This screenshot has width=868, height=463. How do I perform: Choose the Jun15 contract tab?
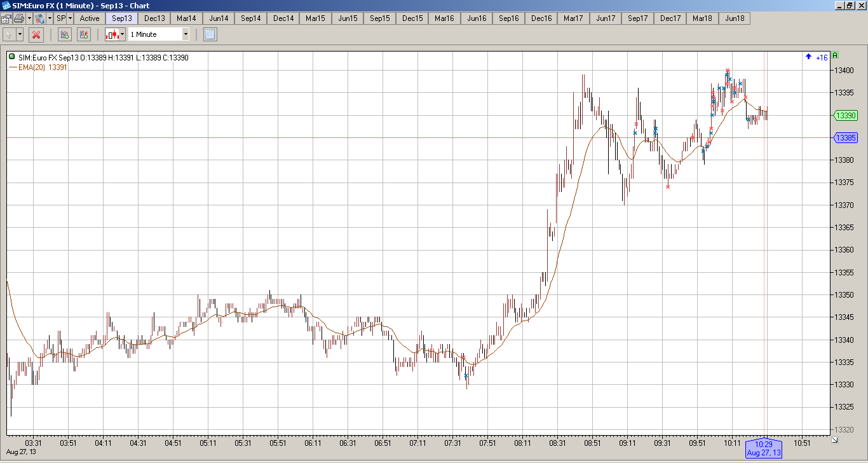point(348,18)
